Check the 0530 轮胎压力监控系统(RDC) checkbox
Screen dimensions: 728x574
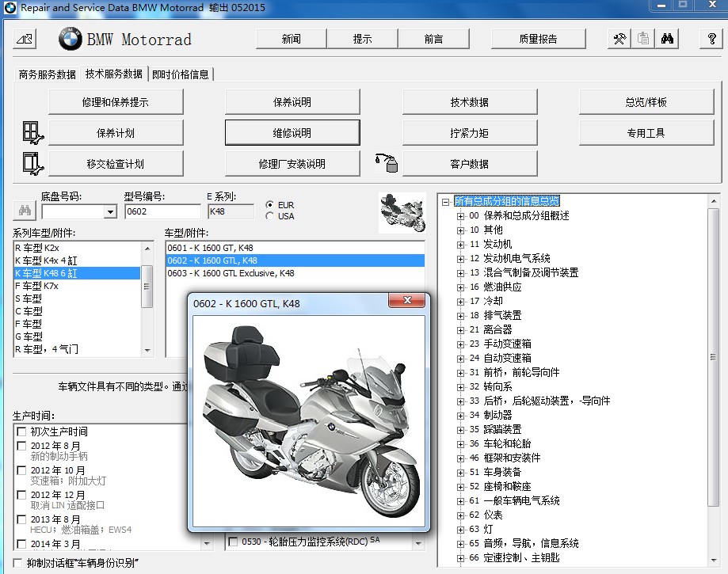point(233,542)
